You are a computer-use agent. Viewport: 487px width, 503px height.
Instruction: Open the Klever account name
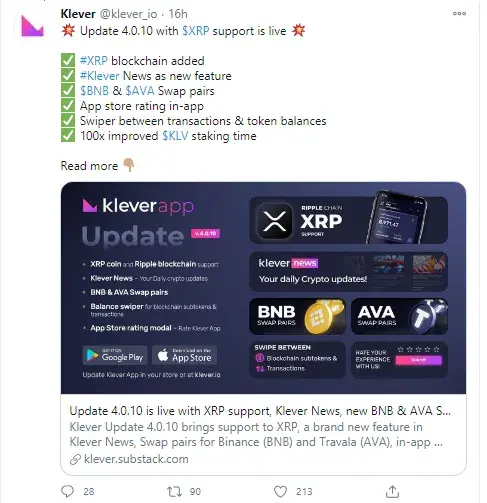78,14
